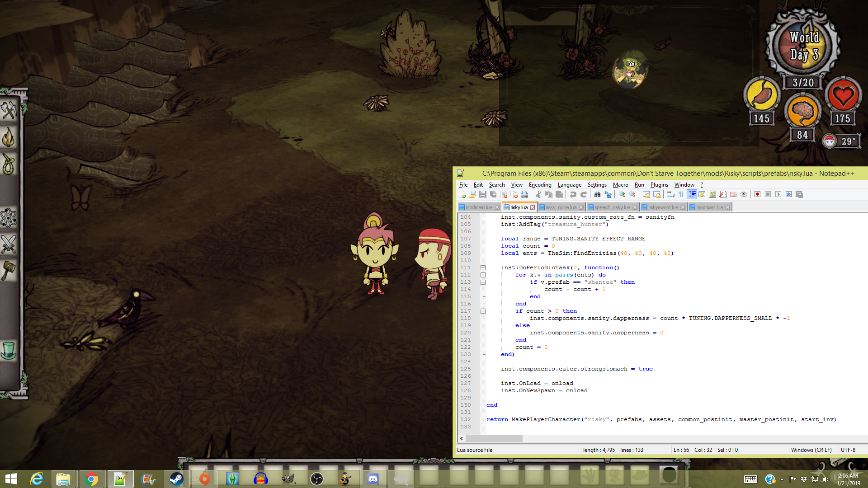Toggle the Word Wrap toolbar button

coord(670,194)
